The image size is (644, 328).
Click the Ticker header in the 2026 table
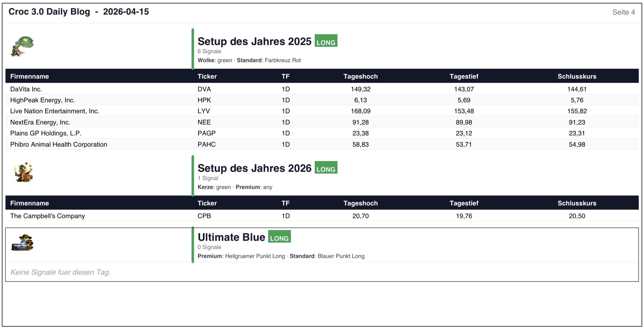tap(207, 203)
